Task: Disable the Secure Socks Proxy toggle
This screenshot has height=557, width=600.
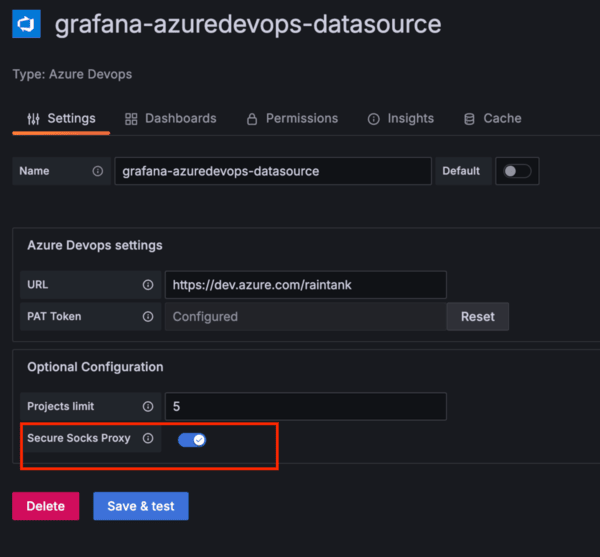Action: pyautogui.click(x=192, y=440)
